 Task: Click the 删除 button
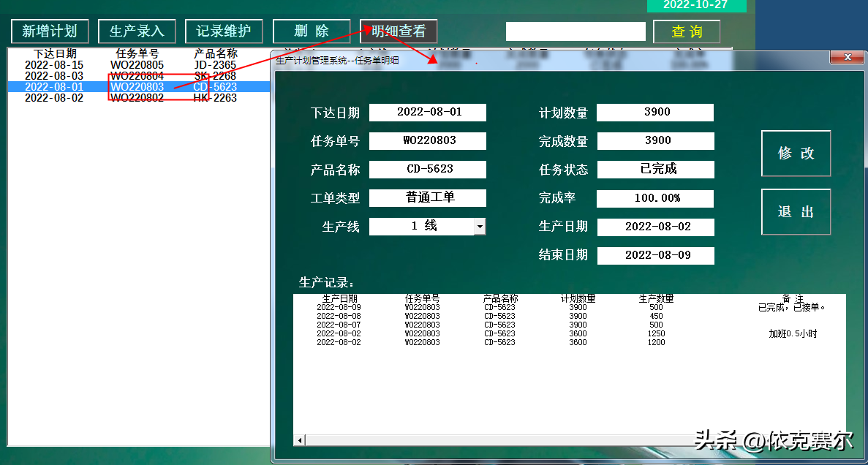(312, 31)
